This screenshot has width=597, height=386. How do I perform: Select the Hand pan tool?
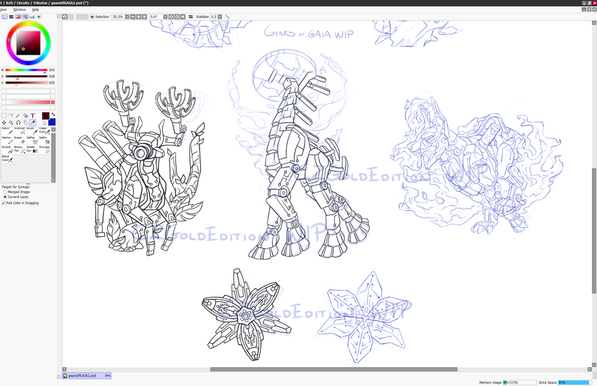coord(26,123)
